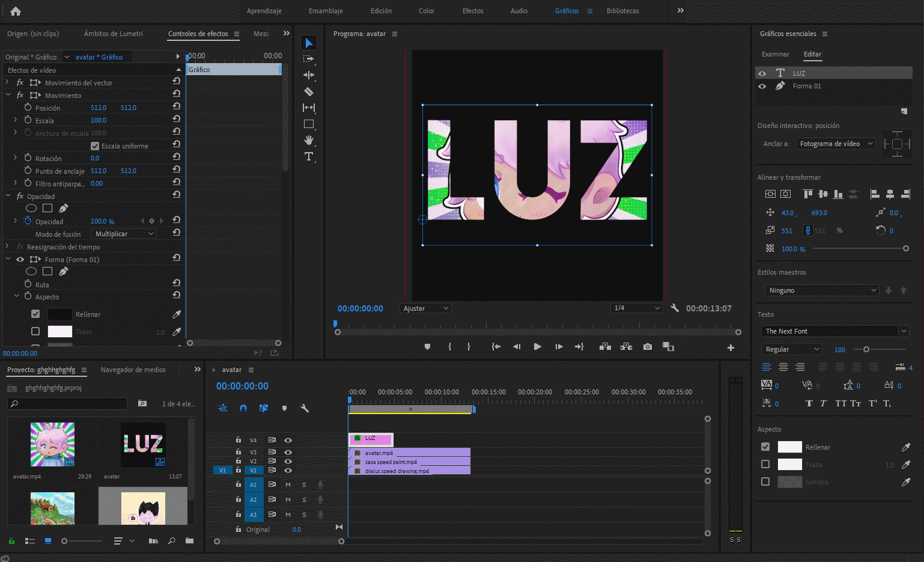Click Fill eyedropper in Essential Graphics Aspecto
Image resolution: width=924 pixels, height=562 pixels.
tap(906, 447)
